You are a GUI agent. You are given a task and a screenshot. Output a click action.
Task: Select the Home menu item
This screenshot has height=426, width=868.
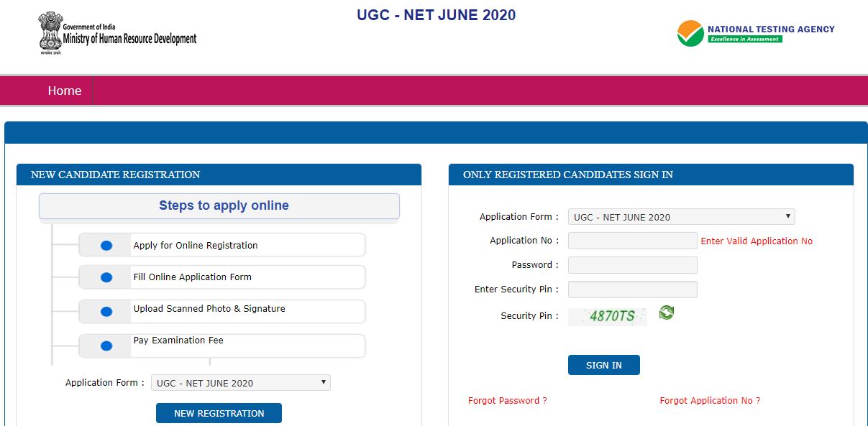click(x=64, y=91)
